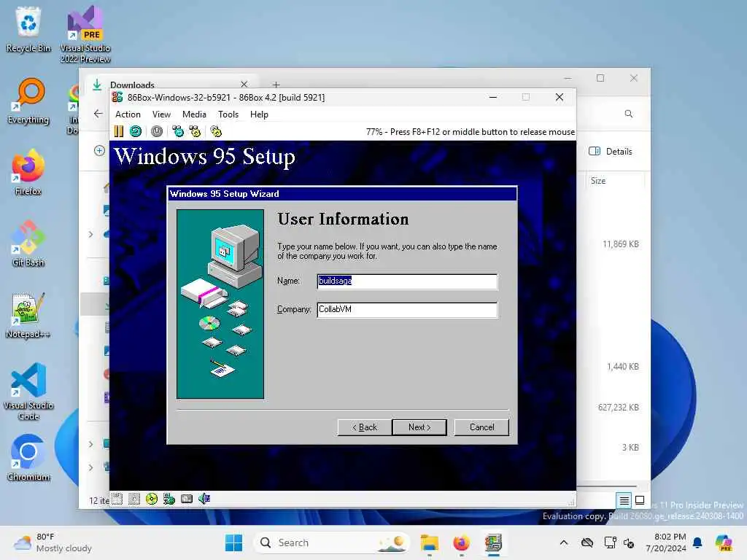Screen dimensions: 747x560
Task: Send Ctrl+Alt+Esc using the toolbar icon
Action: click(195, 131)
